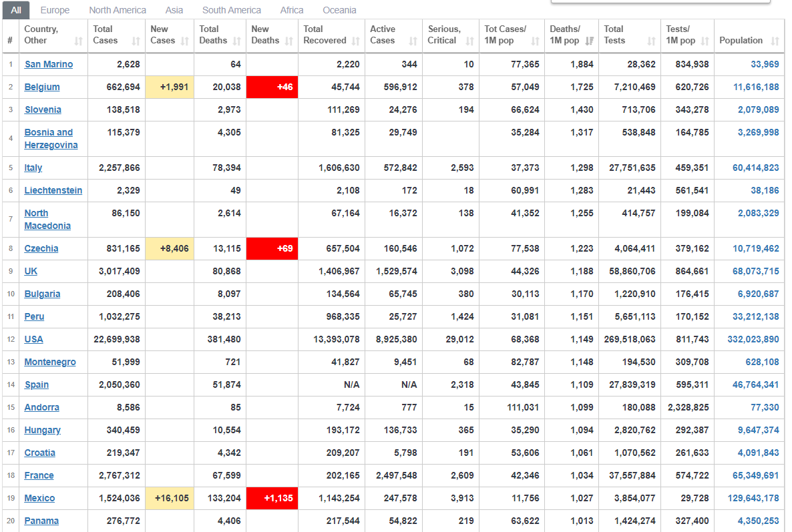The image size is (792, 532).
Task: Open the San Marino country link
Action: click(x=49, y=64)
